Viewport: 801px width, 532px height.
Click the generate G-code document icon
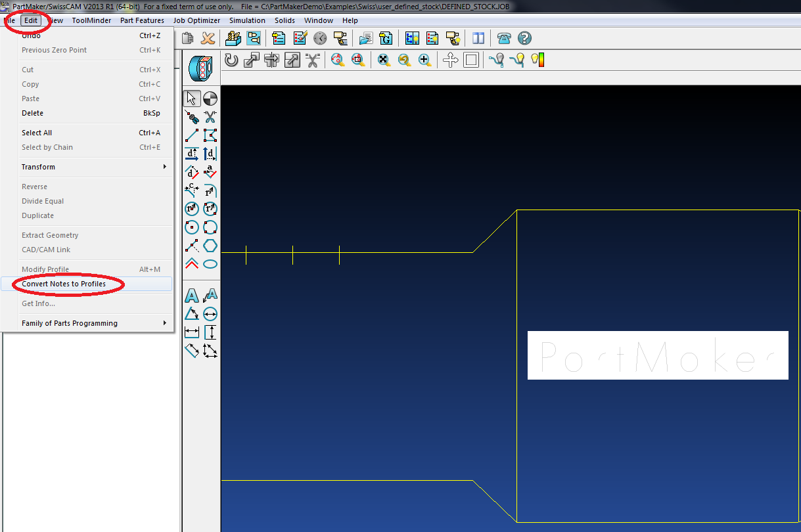[386, 38]
